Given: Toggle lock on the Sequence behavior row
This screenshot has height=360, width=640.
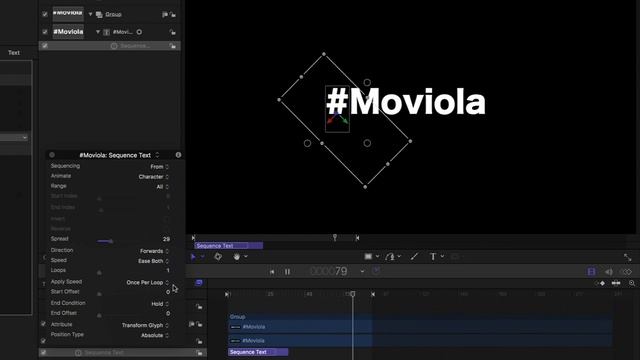Looking at the screenshot, I should [x=173, y=46].
